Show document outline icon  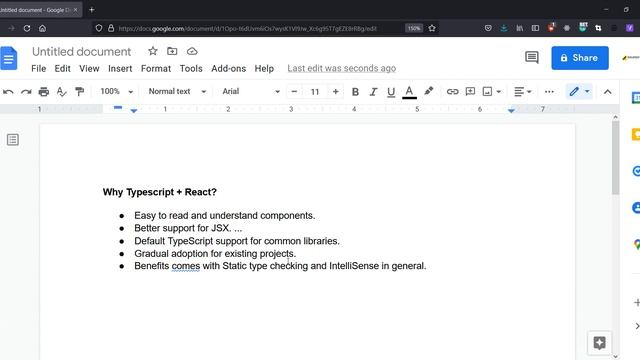click(x=13, y=140)
